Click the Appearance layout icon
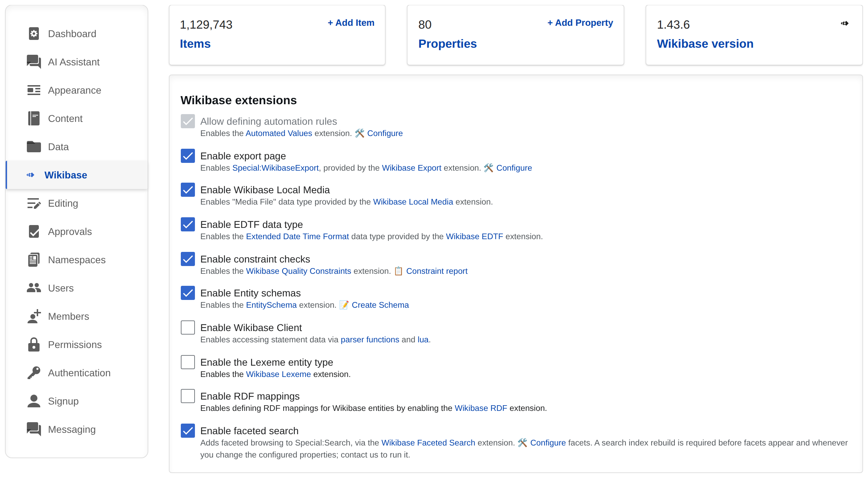The width and height of the screenshot is (868, 478). [x=34, y=90]
